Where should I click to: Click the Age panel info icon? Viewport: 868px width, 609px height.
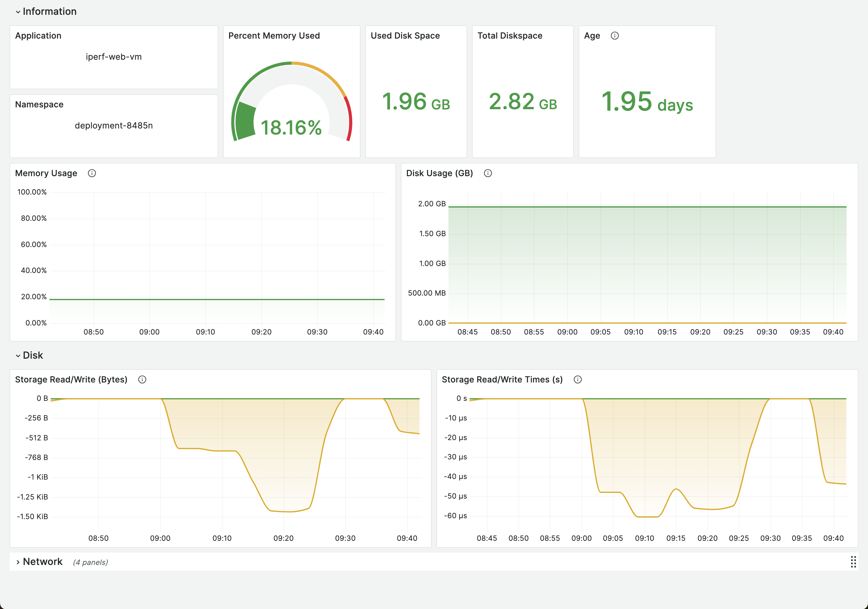coord(615,36)
